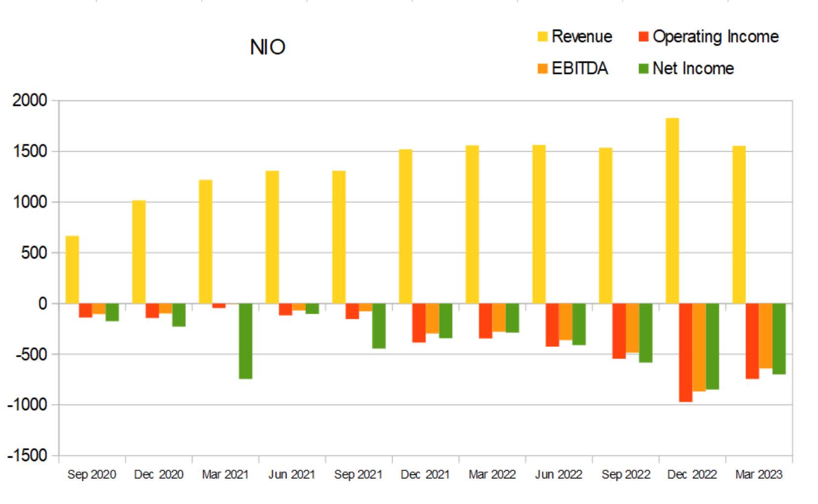
Task: Select the yellow Revenue legend swatch
Action: click(542, 36)
